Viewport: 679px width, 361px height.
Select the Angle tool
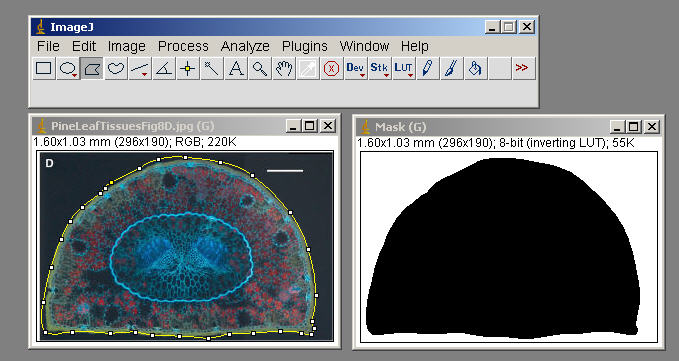[x=164, y=68]
